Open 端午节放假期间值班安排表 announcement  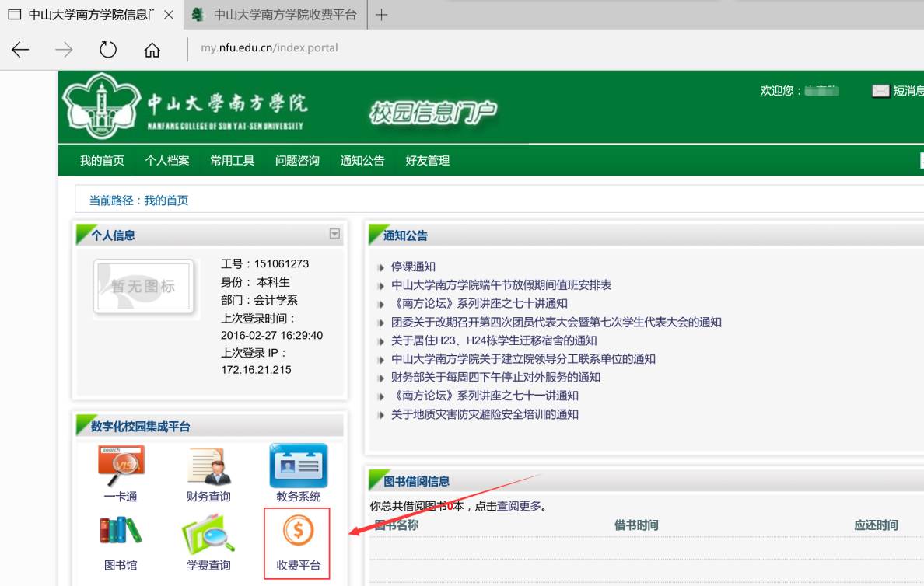coord(502,285)
